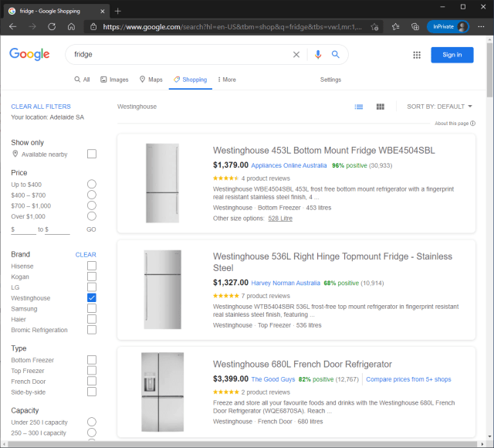Select 250 – 300 l capacity
Screen dimensions: 494x448
coord(92,433)
